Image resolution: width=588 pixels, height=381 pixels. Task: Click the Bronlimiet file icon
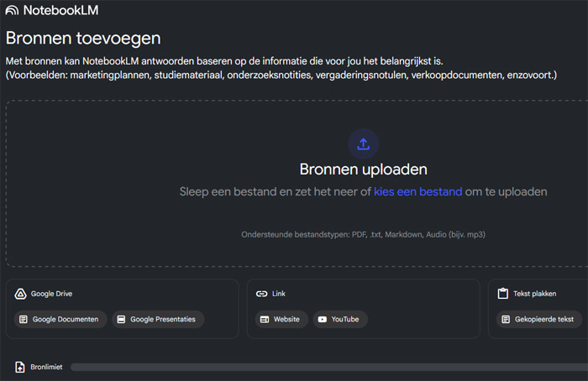20,367
